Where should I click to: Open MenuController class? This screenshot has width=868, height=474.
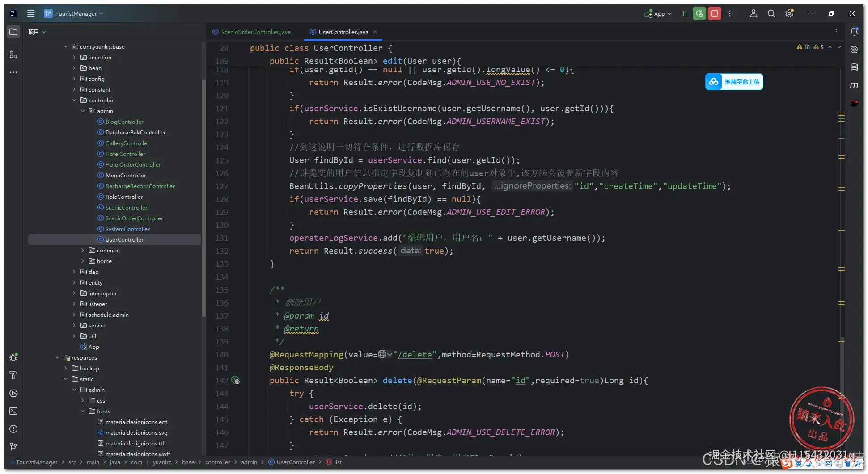(x=126, y=175)
